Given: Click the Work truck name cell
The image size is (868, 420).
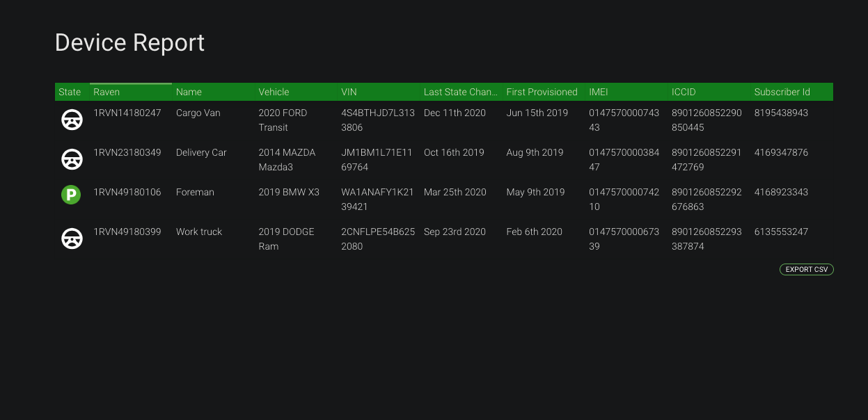Looking at the screenshot, I should pos(199,232).
